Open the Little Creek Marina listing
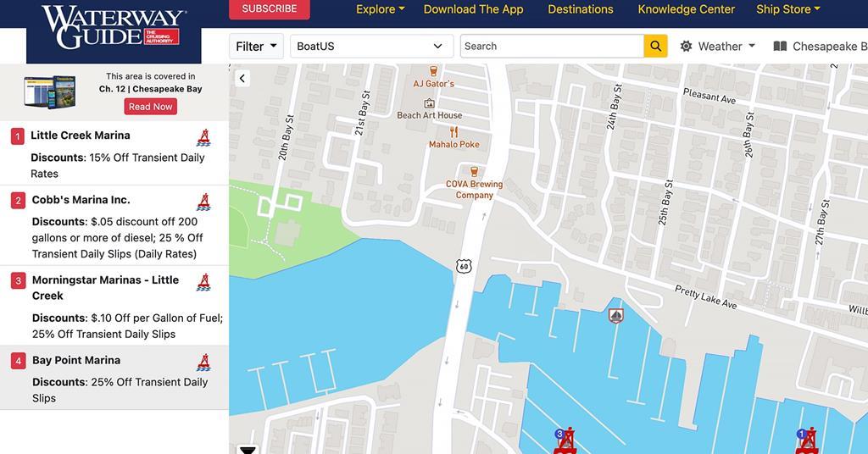The height and width of the screenshot is (454, 868). [81, 136]
